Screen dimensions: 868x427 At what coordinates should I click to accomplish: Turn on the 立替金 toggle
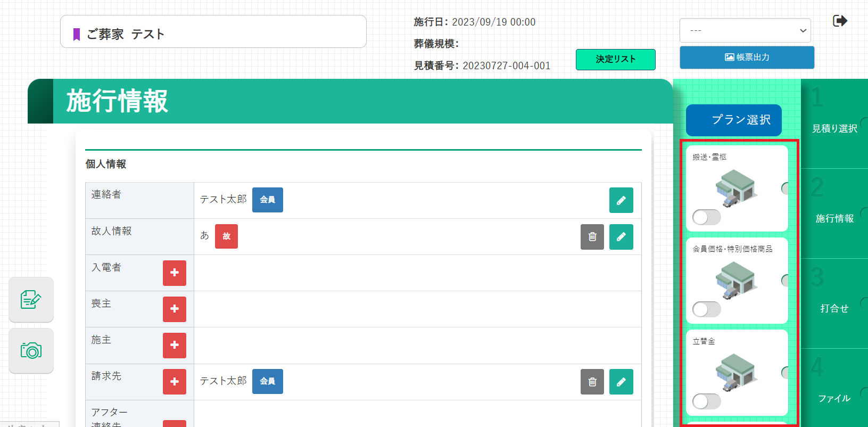click(706, 401)
